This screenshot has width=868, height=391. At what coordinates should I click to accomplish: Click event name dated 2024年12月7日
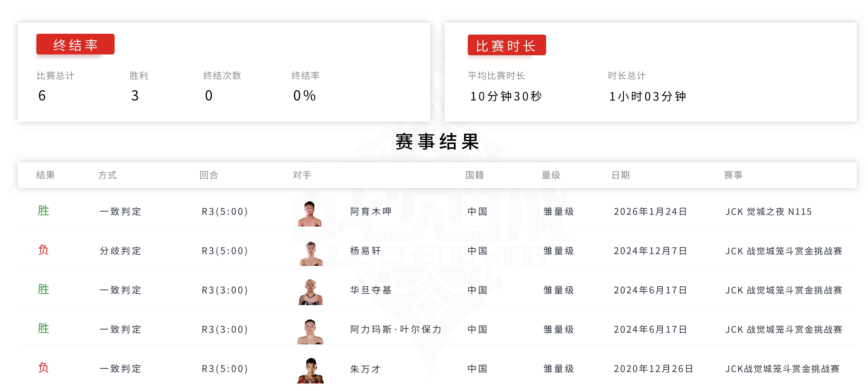(783, 251)
